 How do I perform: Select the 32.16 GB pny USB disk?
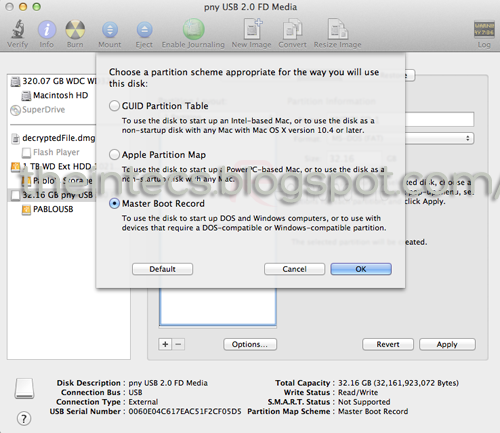52,195
